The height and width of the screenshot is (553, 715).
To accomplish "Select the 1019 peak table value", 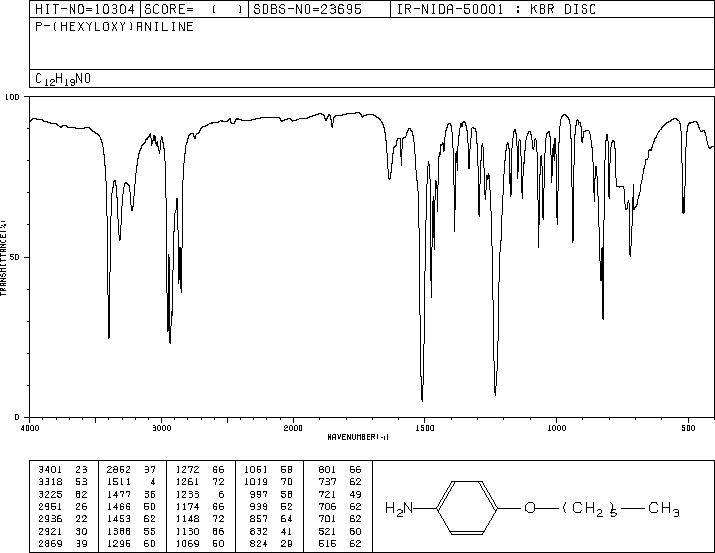I will pos(256,482).
